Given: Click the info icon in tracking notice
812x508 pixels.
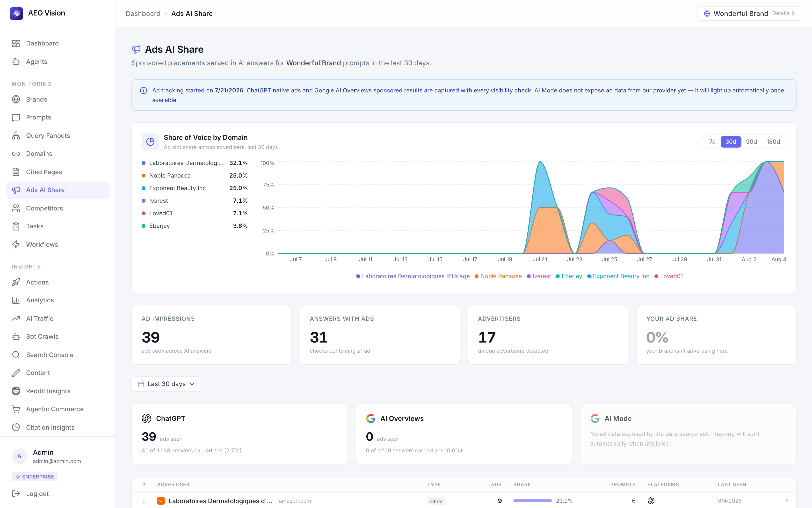Looking at the screenshot, I should coord(144,90).
